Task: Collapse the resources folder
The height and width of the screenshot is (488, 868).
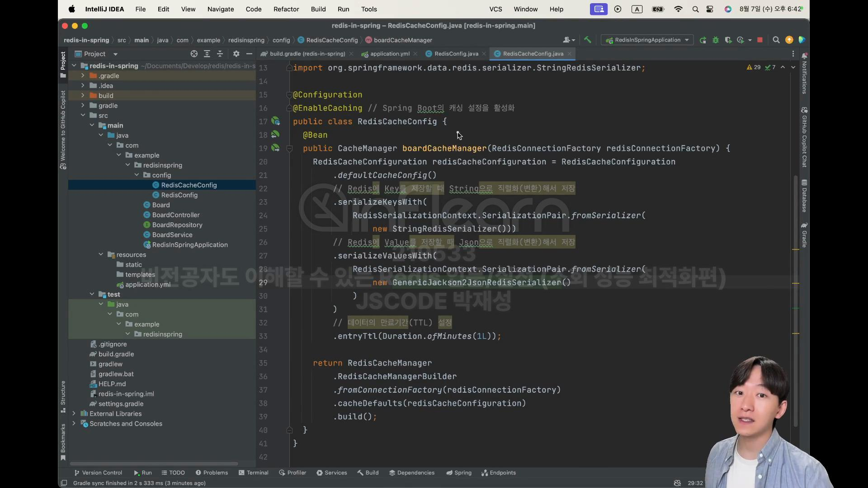Action: 101,254
